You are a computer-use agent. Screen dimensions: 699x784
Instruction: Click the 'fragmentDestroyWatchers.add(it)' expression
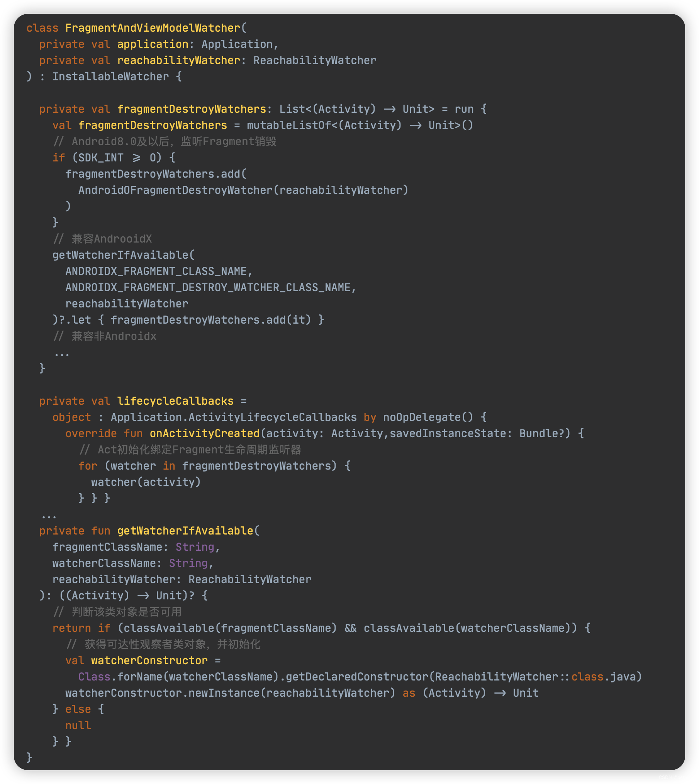[x=211, y=320]
